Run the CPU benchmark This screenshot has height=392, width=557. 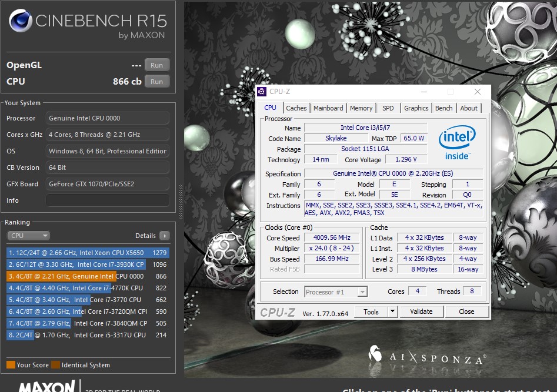156,81
